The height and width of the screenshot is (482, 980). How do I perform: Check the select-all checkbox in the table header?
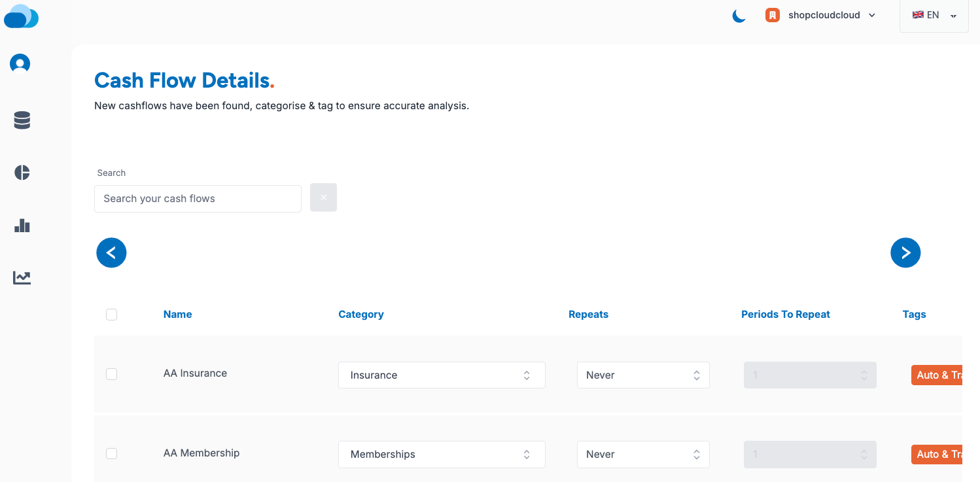[x=111, y=315]
